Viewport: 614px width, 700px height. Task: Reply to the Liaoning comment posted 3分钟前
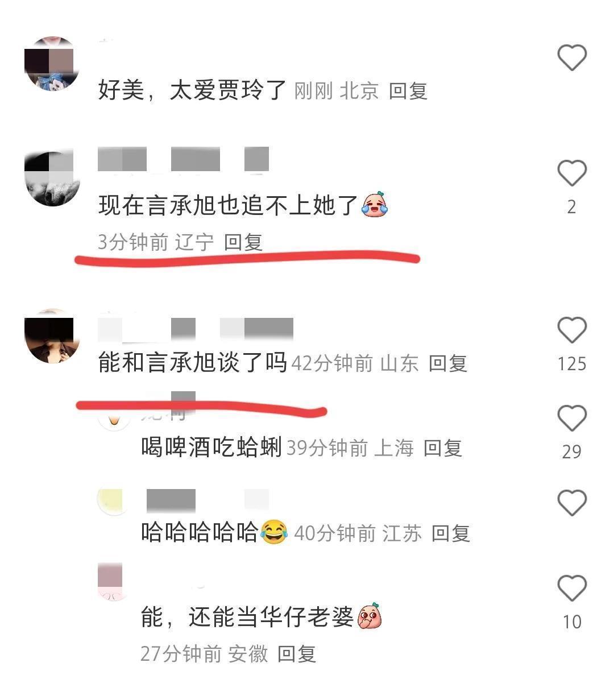tap(243, 242)
